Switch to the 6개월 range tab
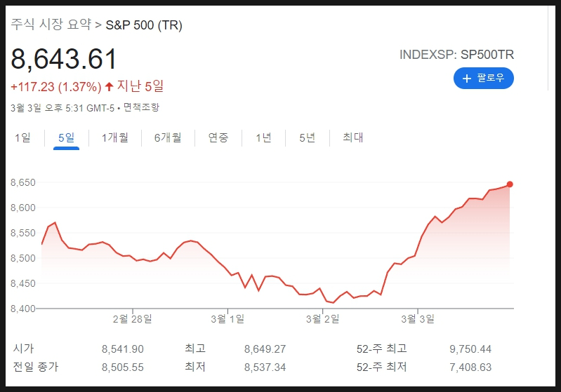This screenshot has height=392, width=561. pos(168,137)
